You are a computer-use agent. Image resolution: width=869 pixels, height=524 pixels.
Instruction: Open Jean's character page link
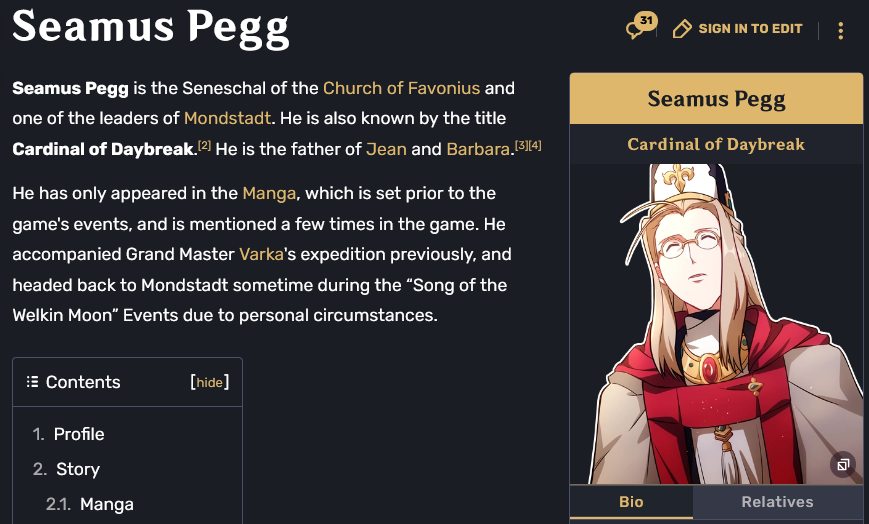386,149
